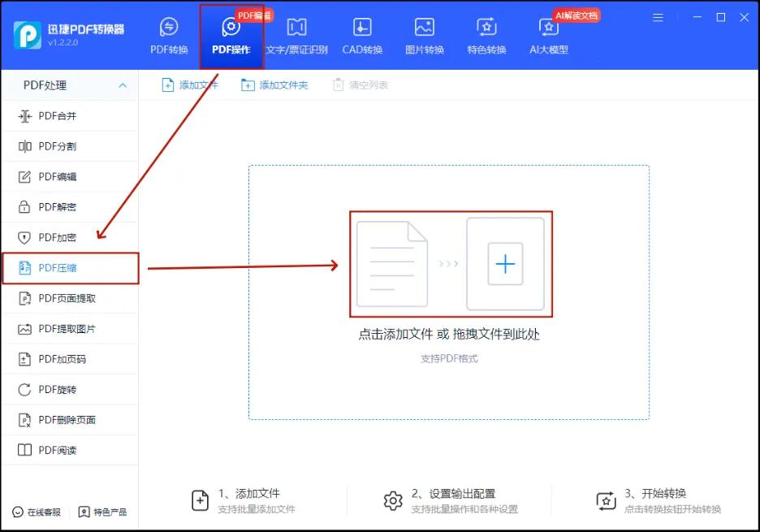The height and width of the screenshot is (532, 760).
Task: Select PDF加密 in the sidebar
Action: (70, 238)
